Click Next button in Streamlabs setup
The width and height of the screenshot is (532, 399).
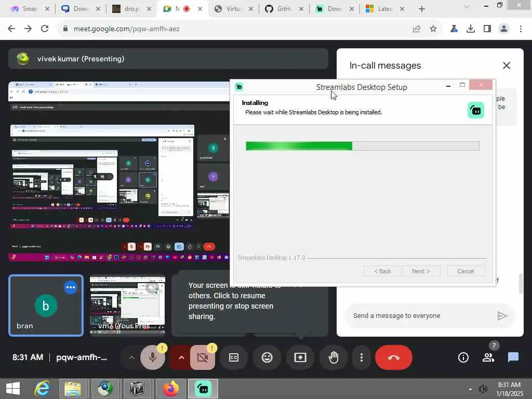click(421, 271)
